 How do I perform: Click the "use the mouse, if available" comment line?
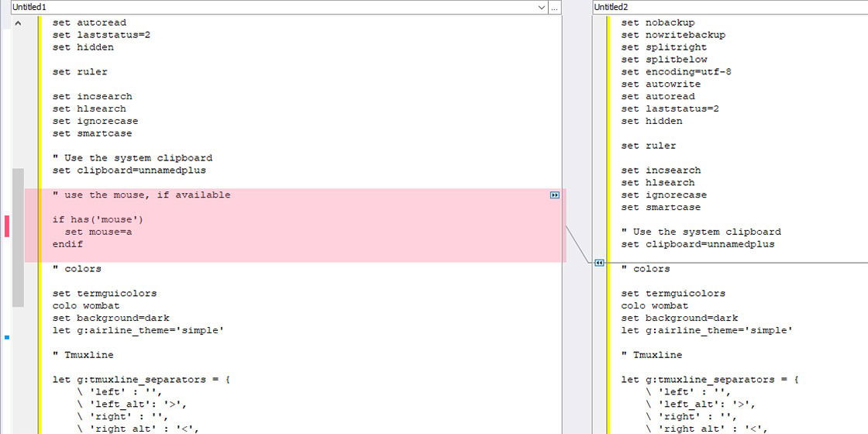142,195
